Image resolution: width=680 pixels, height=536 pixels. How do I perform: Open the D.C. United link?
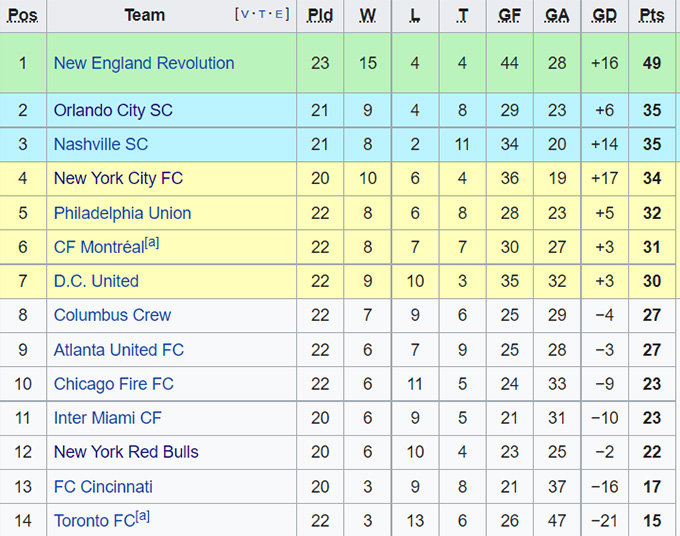pos(96,281)
